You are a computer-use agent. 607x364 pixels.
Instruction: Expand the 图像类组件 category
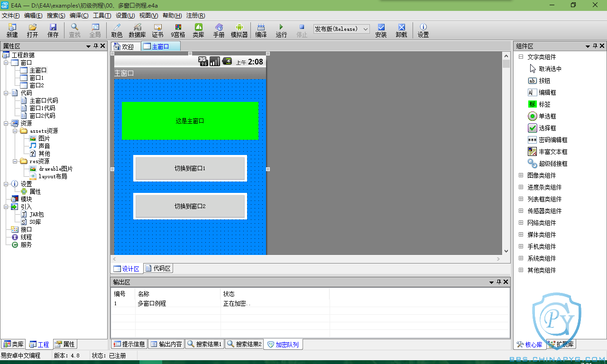521,175
